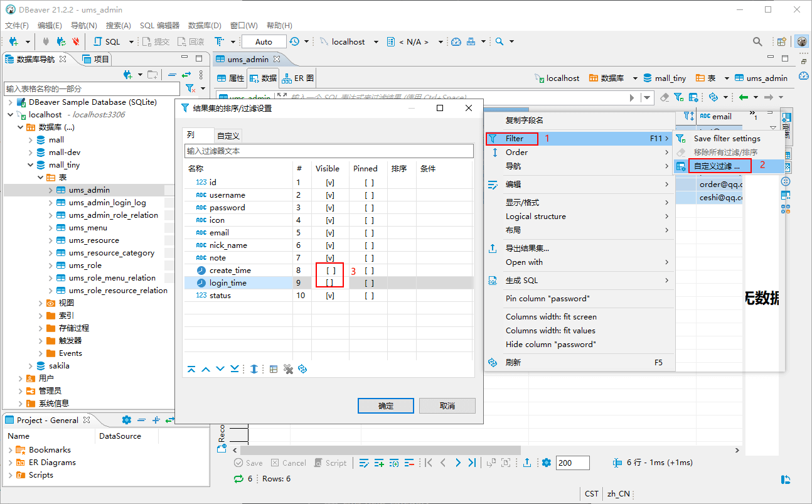The width and height of the screenshot is (812, 504).
Task: Select Order in the context menu
Action: pyautogui.click(x=579, y=152)
